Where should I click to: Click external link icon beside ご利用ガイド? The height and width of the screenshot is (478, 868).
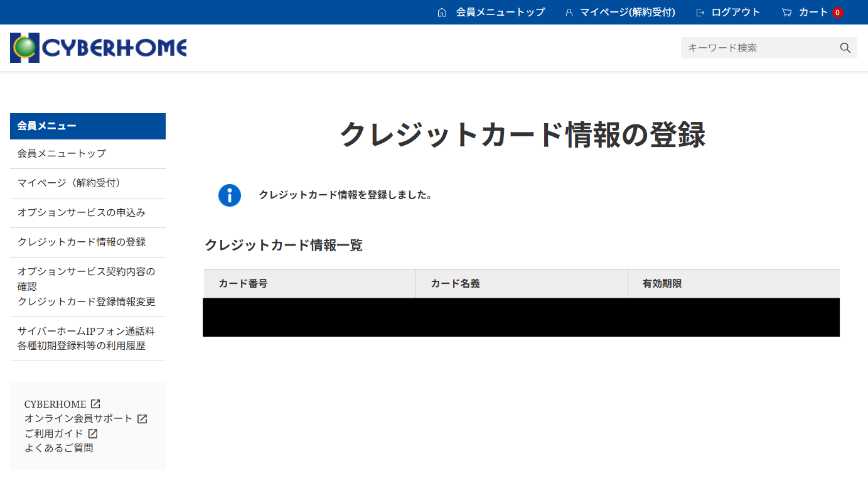(93, 433)
